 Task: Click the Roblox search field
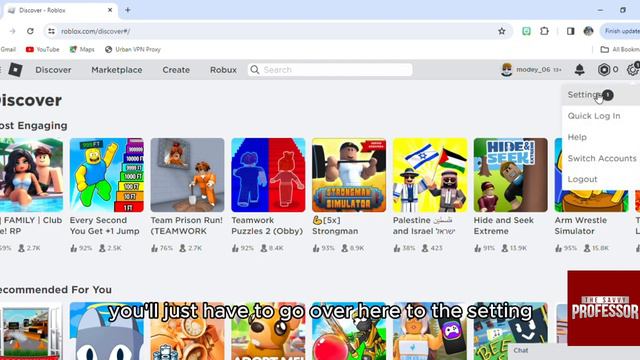(x=330, y=70)
